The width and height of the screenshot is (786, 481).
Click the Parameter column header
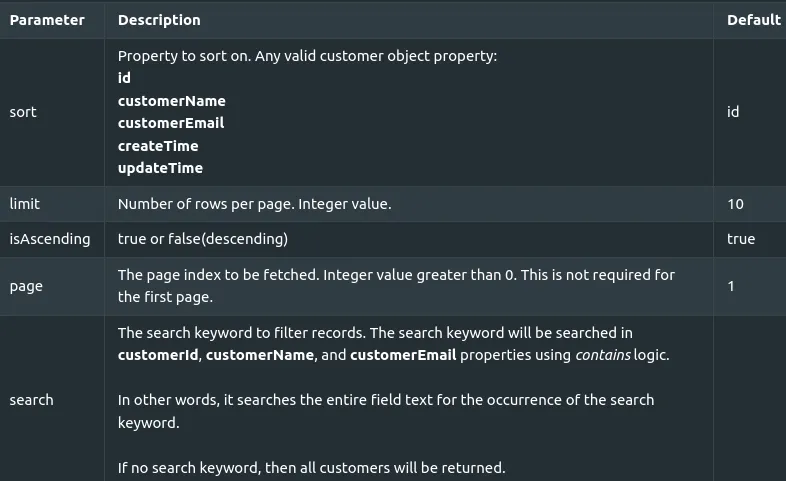(x=47, y=20)
